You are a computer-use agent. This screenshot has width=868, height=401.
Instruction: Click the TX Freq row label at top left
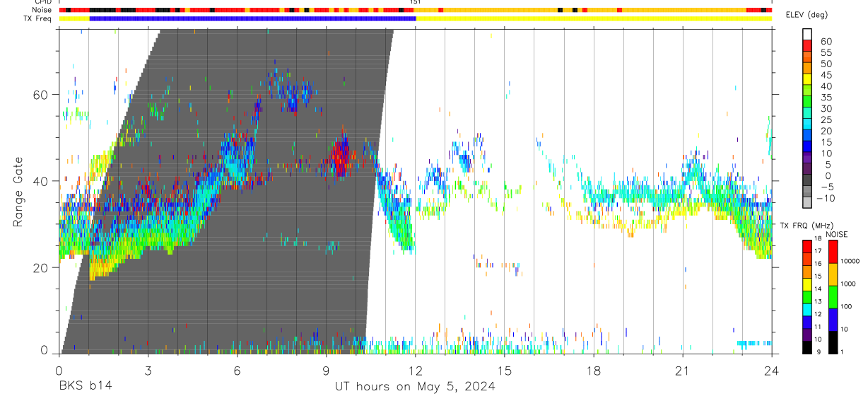point(39,18)
